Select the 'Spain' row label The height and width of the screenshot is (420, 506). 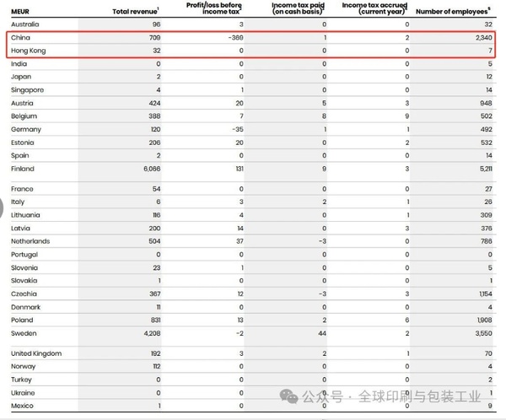pyautogui.click(x=19, y=156)
